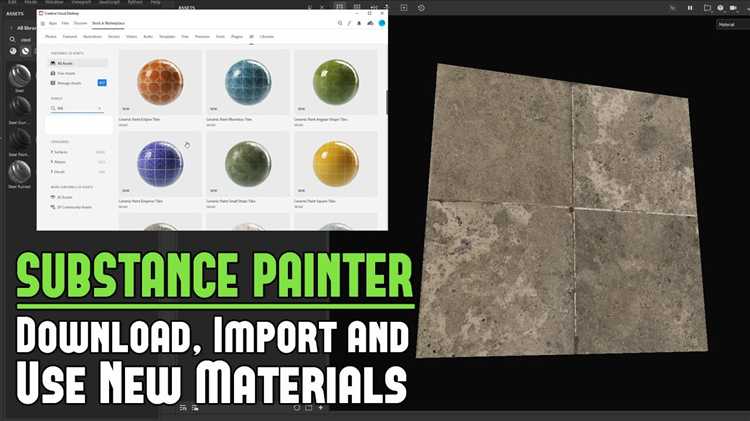Clear the sidebar search with the x button
Viewport: 750px width, 421px height.
point(100,109)
